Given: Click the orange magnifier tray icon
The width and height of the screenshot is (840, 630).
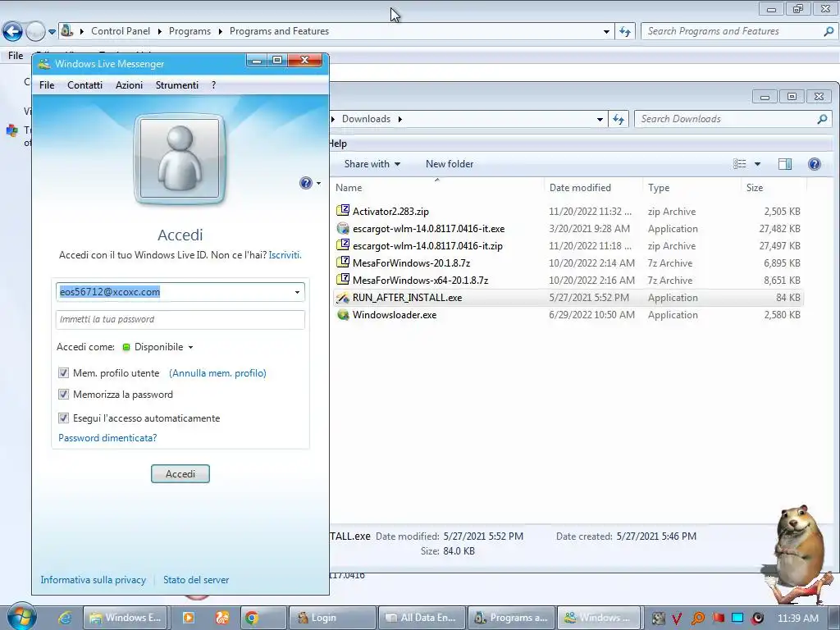Looking at the screenshot, I should 697,619.
